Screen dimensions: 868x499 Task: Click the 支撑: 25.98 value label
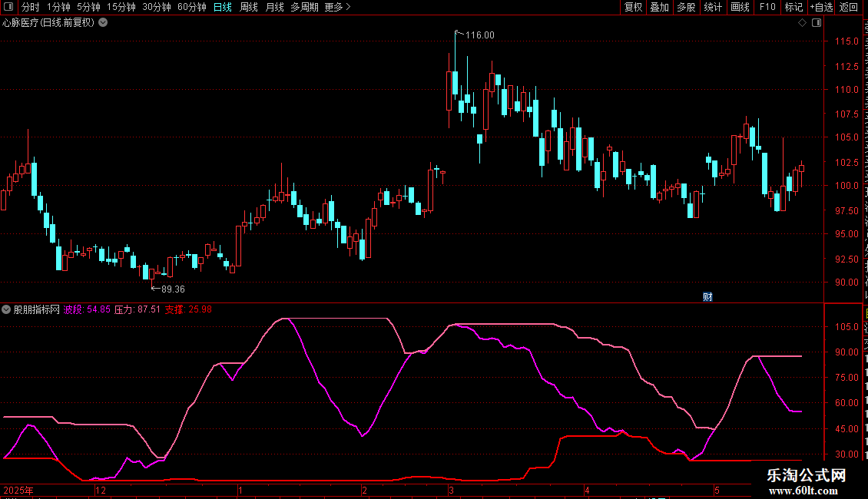coord(188,310)
